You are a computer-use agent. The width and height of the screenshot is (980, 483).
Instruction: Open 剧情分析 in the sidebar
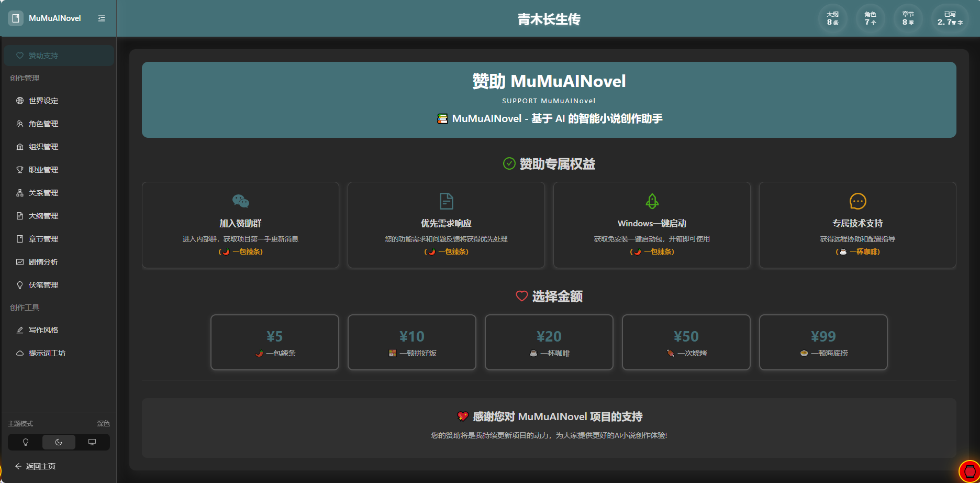[x=59, y=262]
